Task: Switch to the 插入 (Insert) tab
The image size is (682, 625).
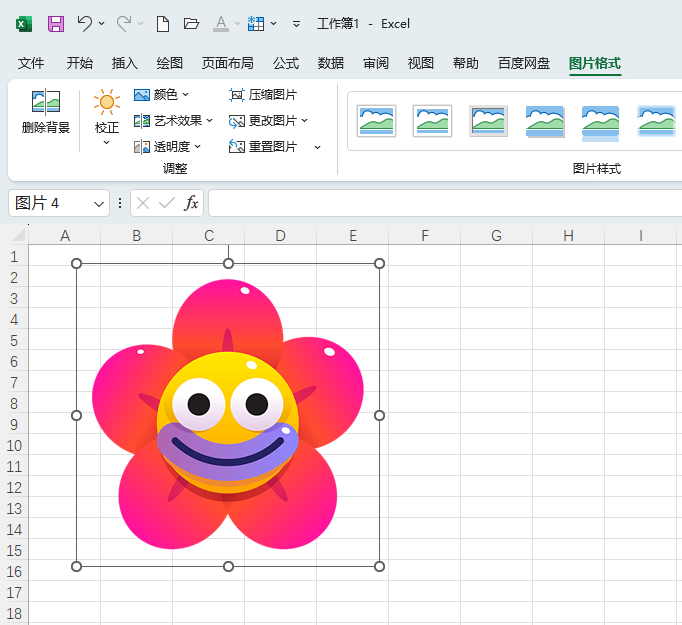Action: tap(125, 63)
